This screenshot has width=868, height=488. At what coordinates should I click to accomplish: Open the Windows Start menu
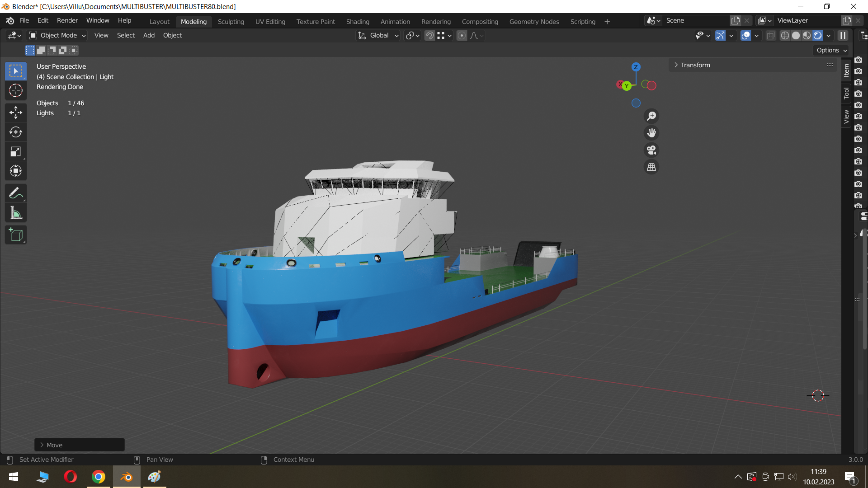14,477
